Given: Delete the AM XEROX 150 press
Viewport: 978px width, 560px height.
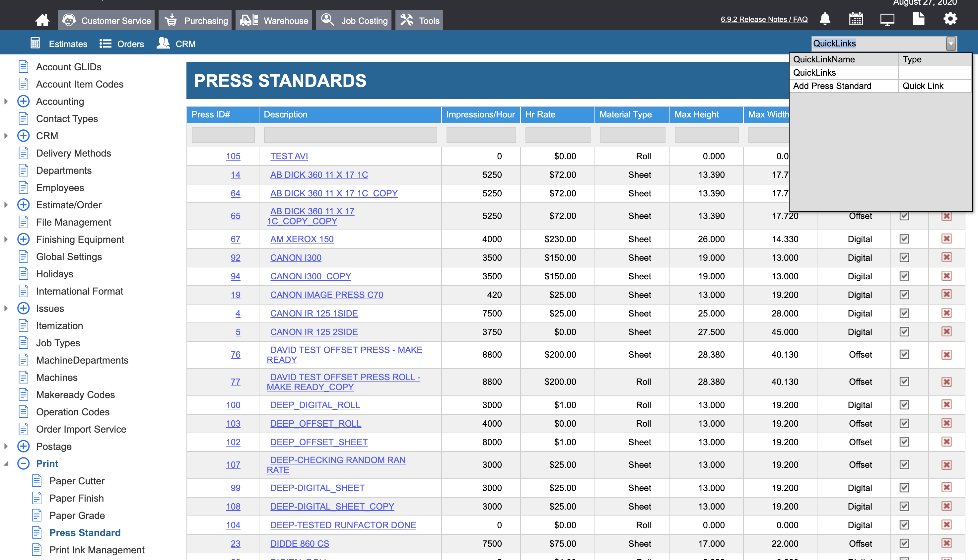Looking at the screenshot, I should point(946,239).
